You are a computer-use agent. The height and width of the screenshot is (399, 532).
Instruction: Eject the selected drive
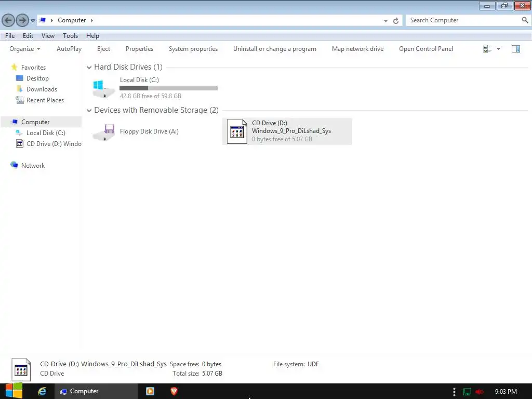[103, 49]
